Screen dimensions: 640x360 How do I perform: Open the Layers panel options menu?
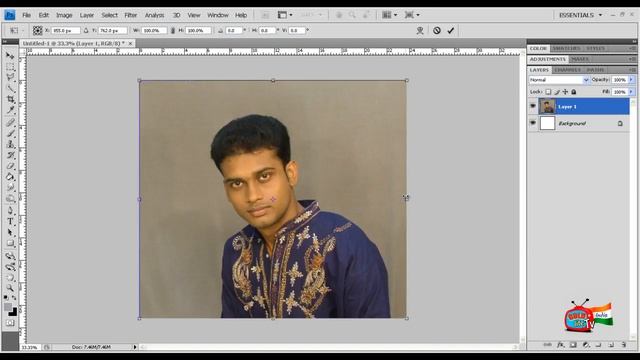coord(632,70)
